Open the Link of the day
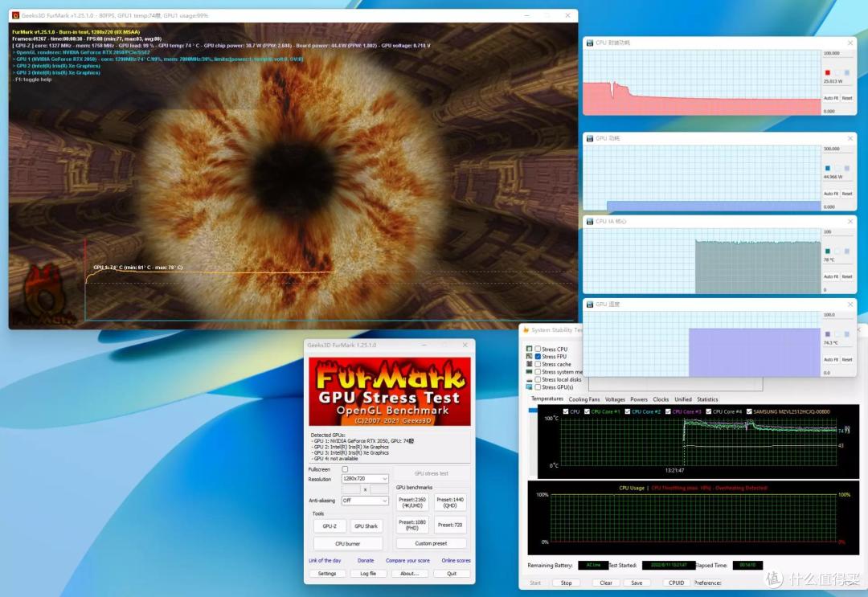 pyautogui.click(x=325, y=561)
